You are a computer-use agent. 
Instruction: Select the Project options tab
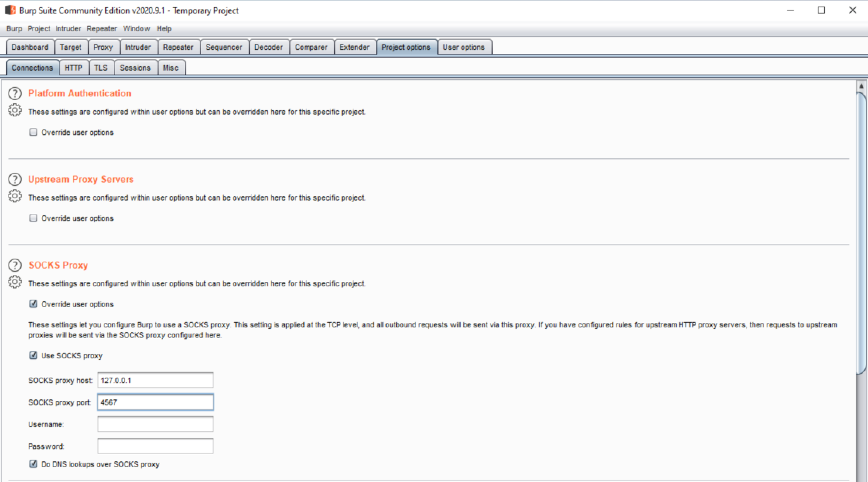406,47
